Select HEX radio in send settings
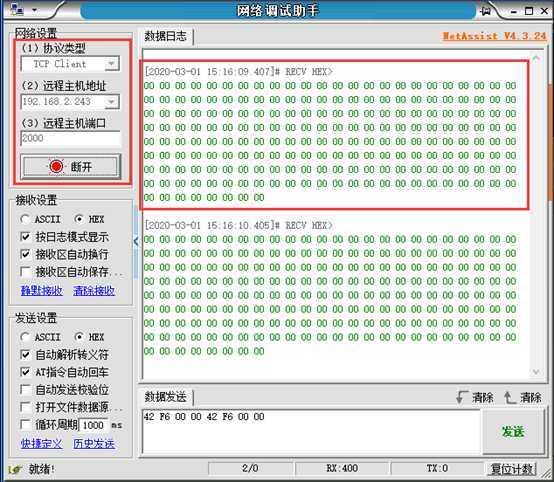Image resolution: width=554 pixels, height=482 pixels. point(79,337)
